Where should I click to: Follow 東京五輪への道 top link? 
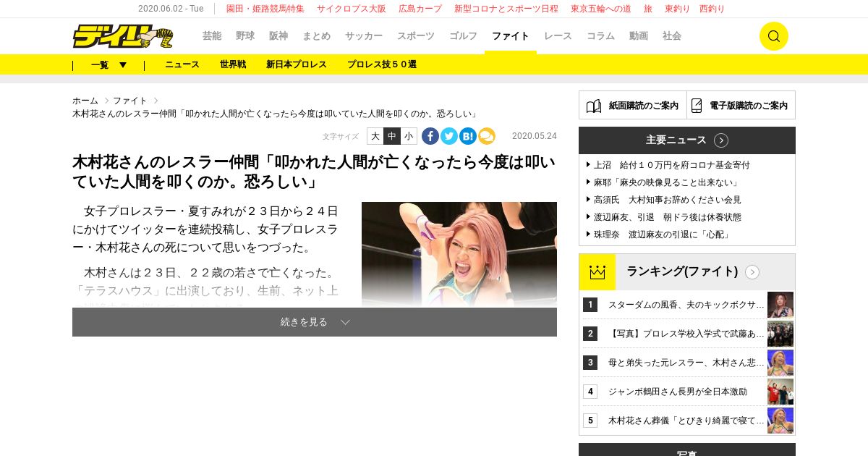coord(601,9)
